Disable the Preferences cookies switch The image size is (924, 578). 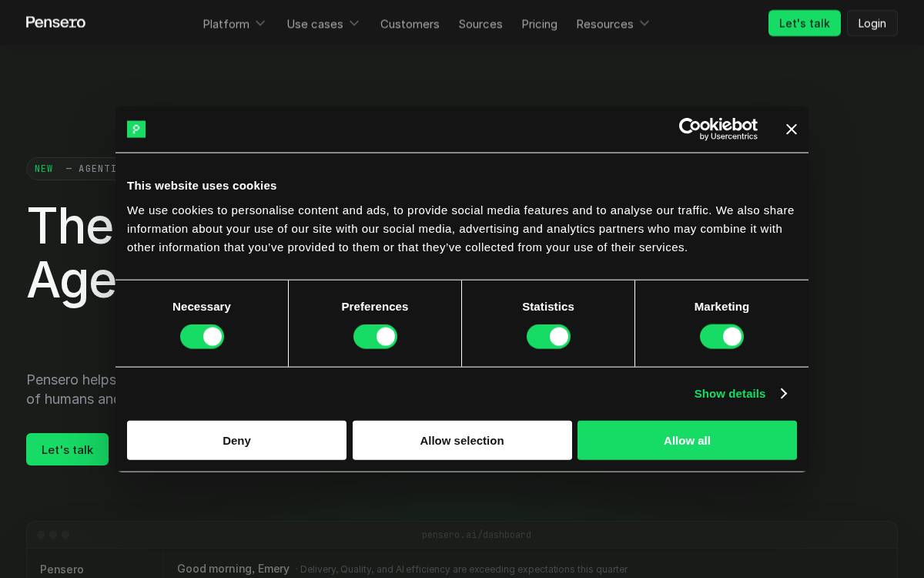click(375, 337)
